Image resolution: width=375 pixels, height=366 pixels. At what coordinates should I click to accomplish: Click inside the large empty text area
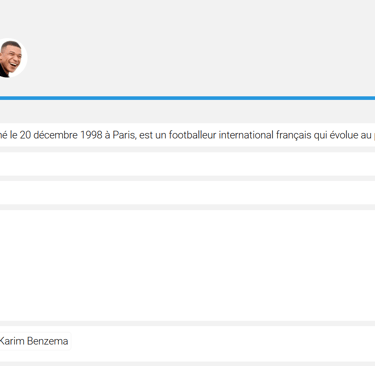187,265
